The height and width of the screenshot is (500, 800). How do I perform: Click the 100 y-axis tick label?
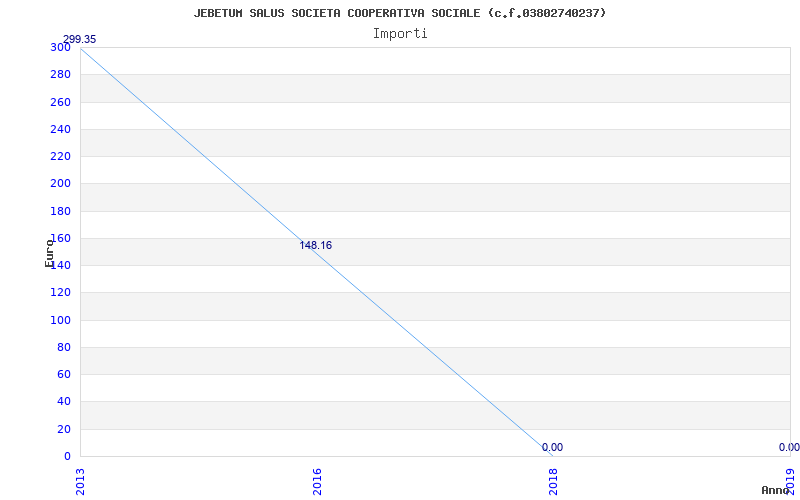[60, 320]
